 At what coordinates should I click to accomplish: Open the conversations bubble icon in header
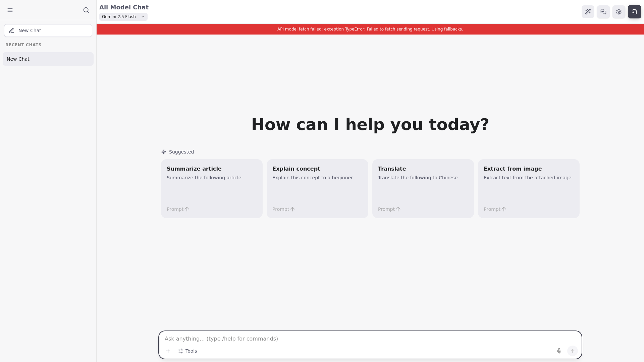(603, 12)
